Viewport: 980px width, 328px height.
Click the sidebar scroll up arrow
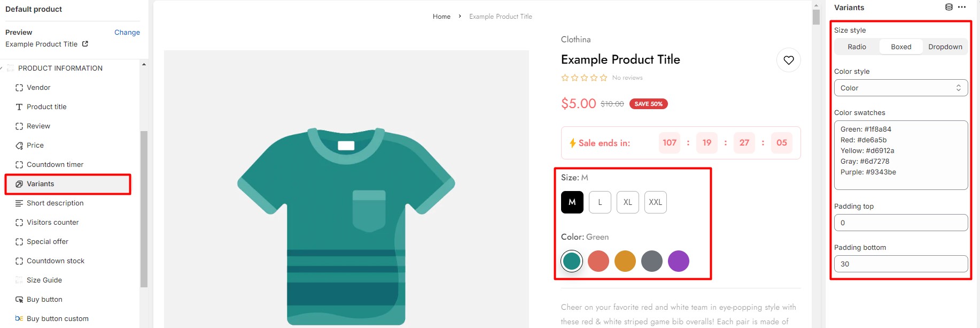coord(144,64)
